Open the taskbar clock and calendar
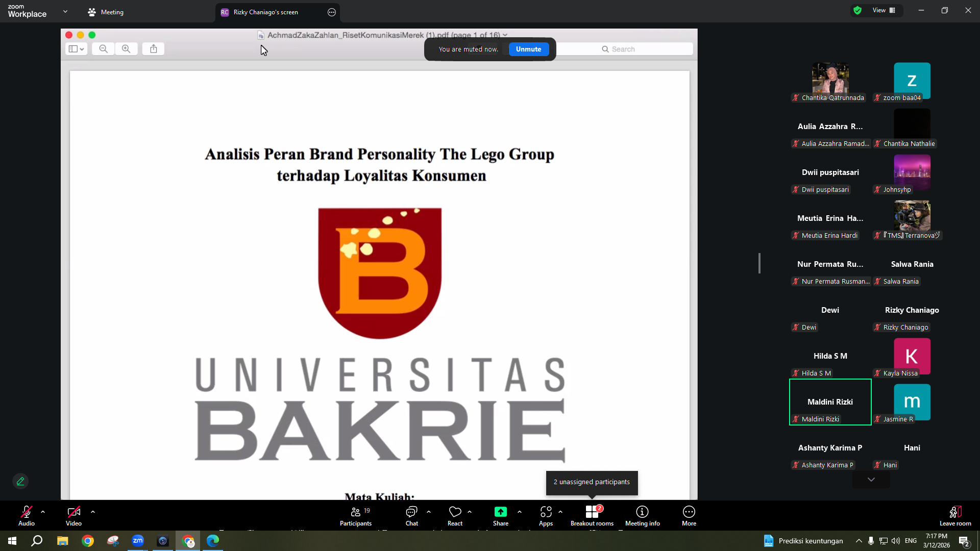Viewport: 980px width, 551px height. point(936,541)
